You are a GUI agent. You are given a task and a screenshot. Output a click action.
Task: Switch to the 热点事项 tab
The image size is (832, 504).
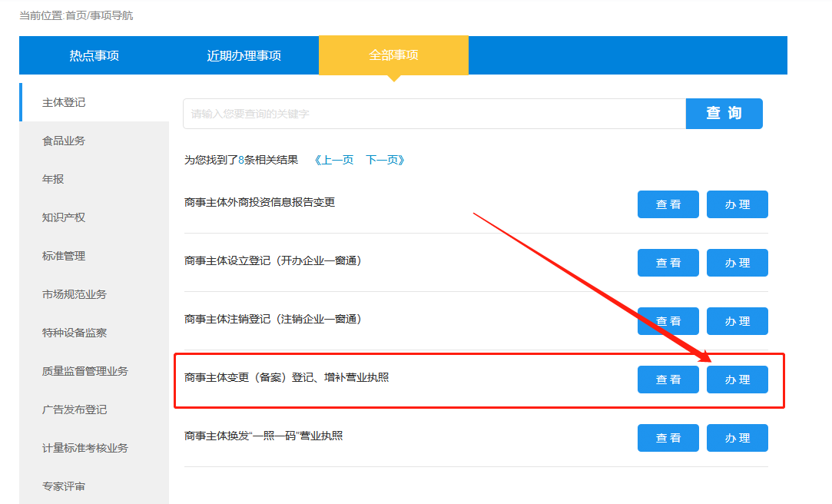(x=94, y=55)
